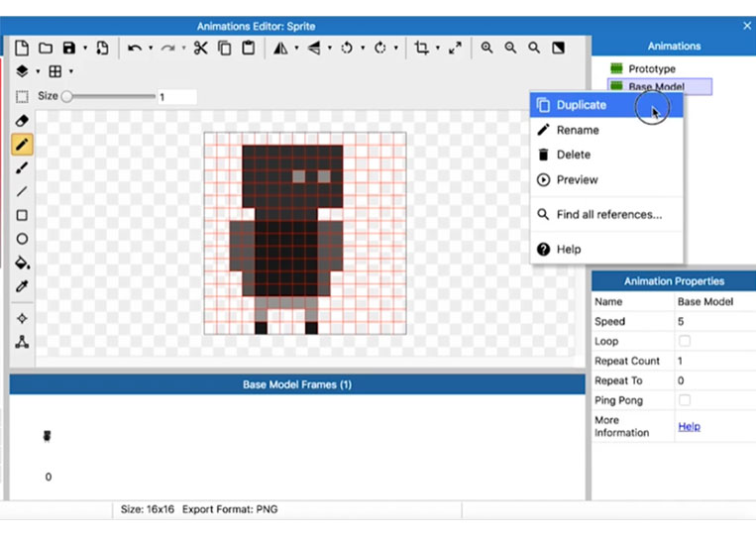Zoom in on the canvas

point(486,48)
